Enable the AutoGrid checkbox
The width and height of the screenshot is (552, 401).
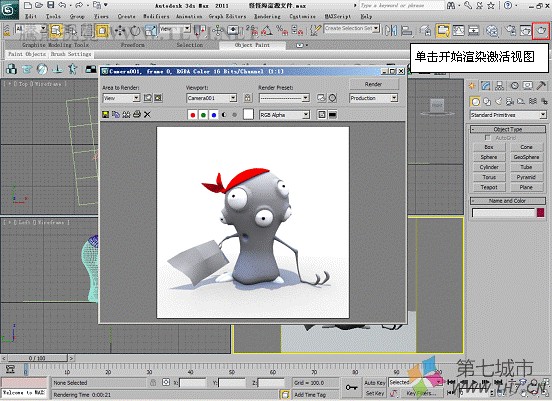tap(488, 138)
